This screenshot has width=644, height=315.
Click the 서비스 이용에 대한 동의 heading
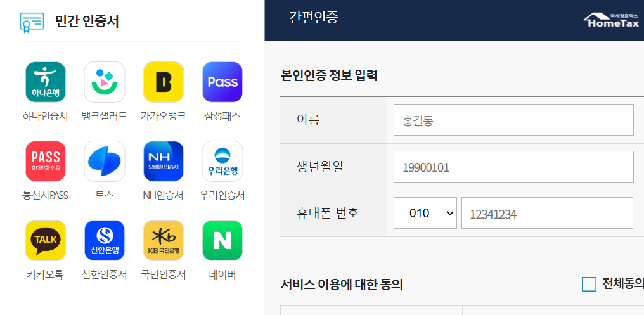coord(341,284)
